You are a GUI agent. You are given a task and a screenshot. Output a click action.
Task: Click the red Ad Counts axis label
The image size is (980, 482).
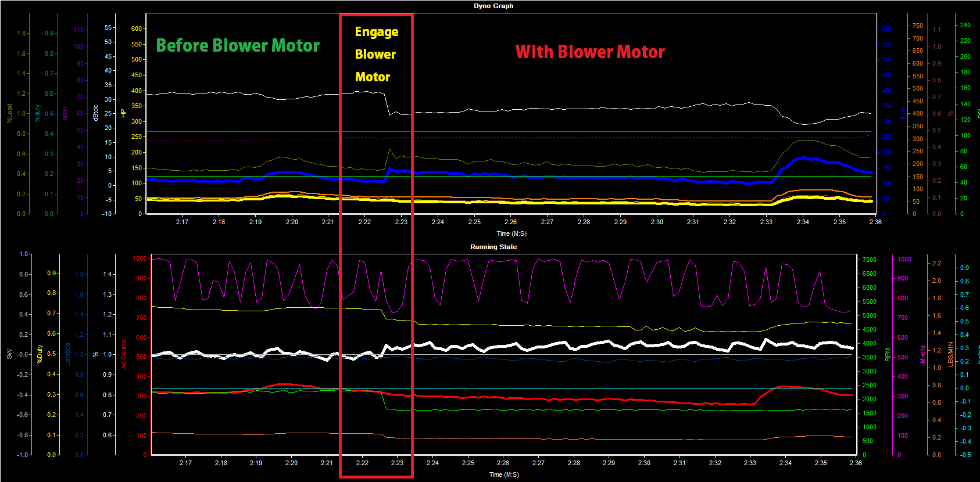[x=123, y=354]
